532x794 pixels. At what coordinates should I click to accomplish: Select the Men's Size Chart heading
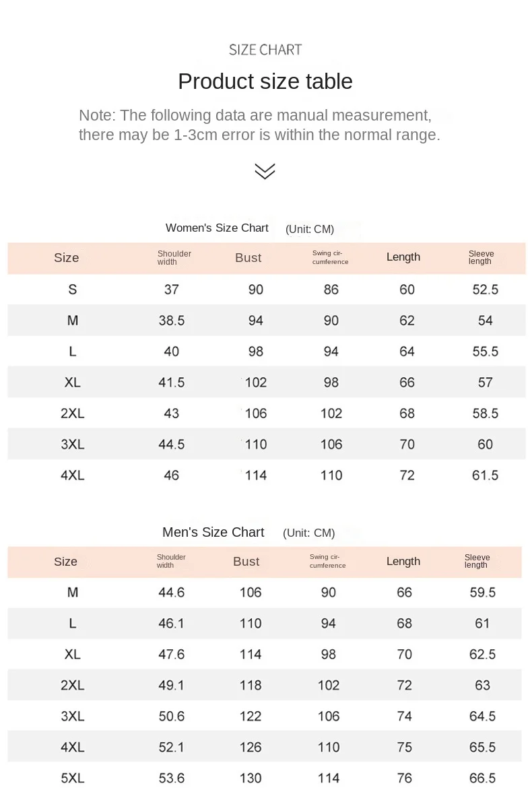point(213,532)
